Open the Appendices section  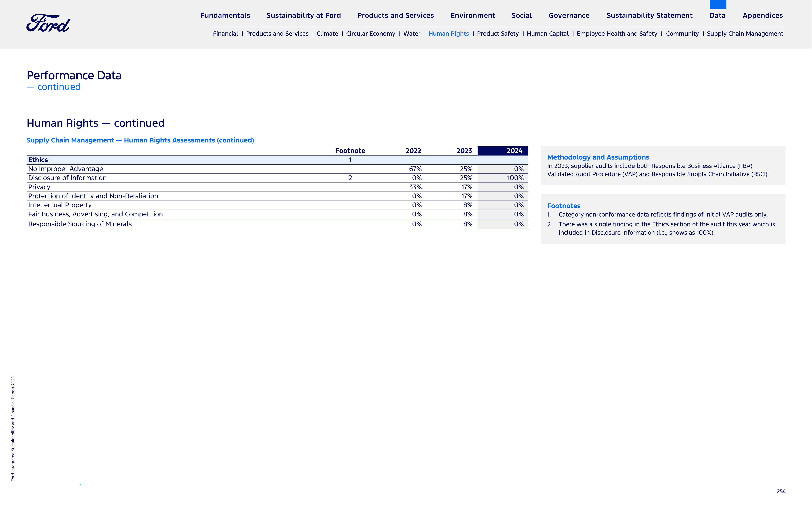coord(763,15)
